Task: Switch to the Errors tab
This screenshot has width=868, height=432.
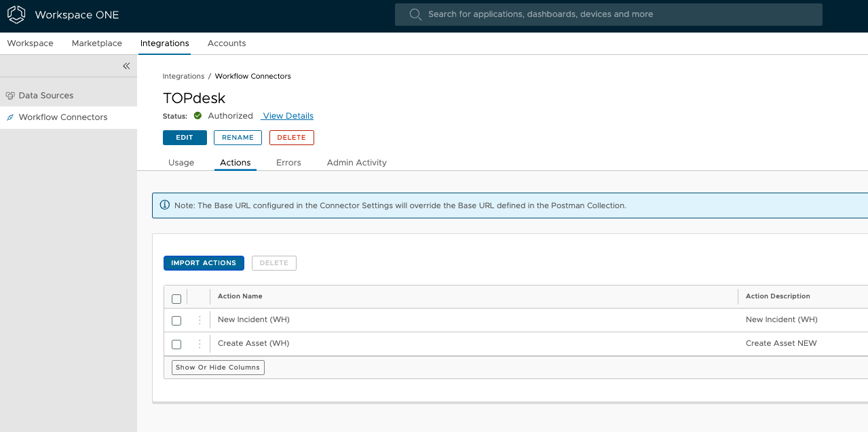Action: pyautogui.click(x=288, y=162)
